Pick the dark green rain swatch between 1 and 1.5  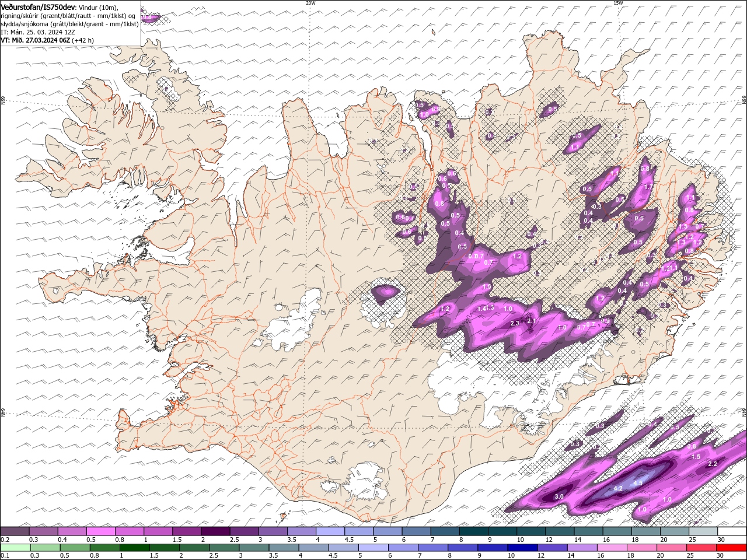click(134, 548)
